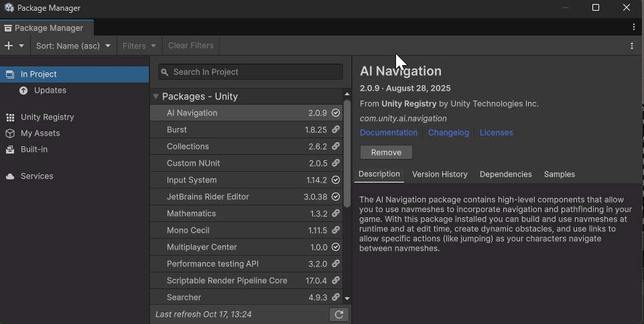
Task: Click the My Assets box icon
Action: [10, 133]
